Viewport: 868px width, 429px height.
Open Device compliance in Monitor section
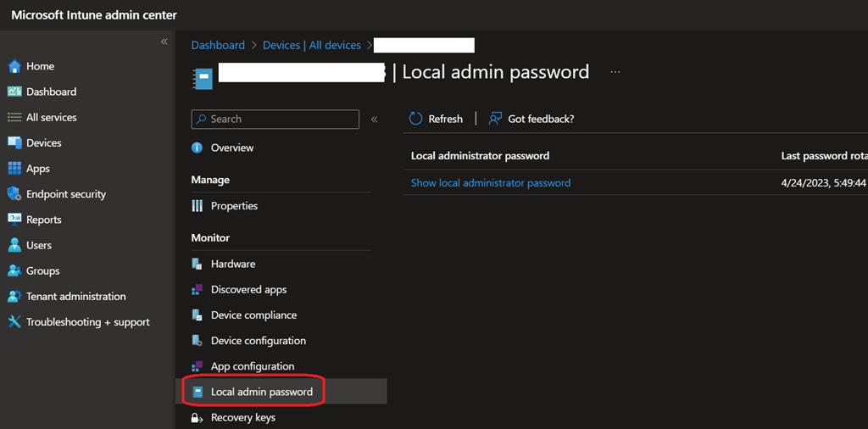[x=253, y=315]
